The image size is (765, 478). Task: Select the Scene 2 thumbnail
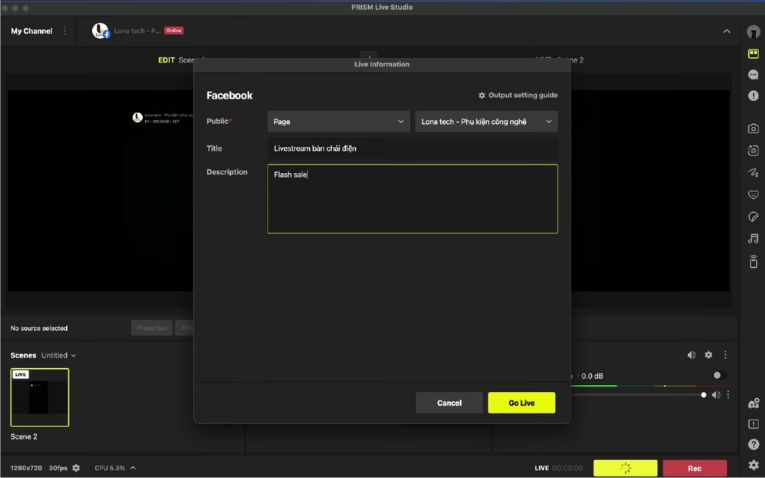click(x=40, y=398)
